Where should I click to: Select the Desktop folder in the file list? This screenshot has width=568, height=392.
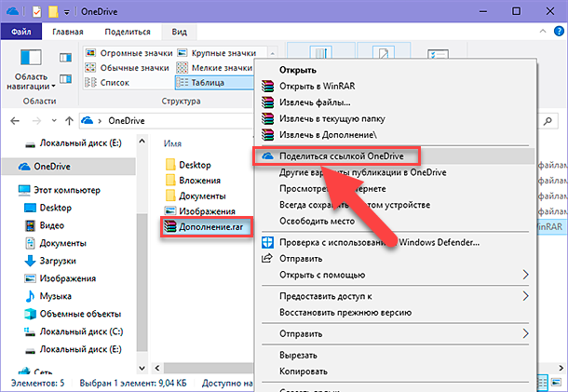click(x=188, y=165)
